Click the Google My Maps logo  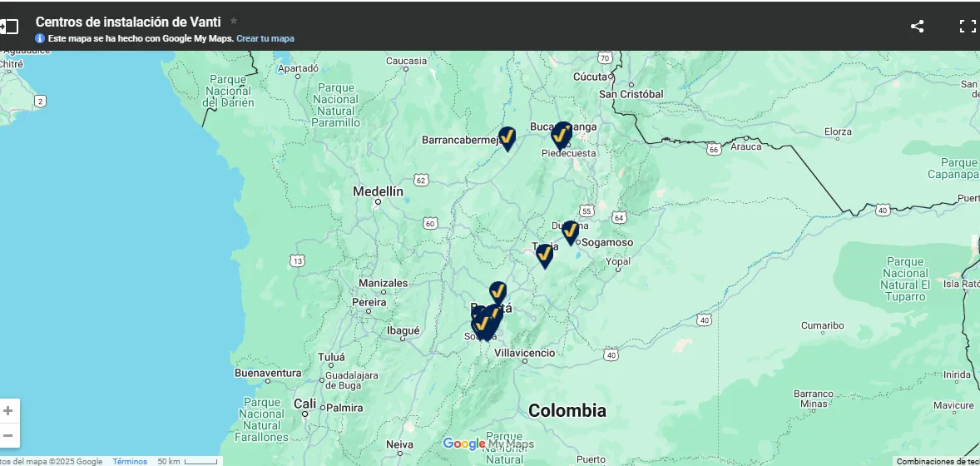click(x=488, y=444)
